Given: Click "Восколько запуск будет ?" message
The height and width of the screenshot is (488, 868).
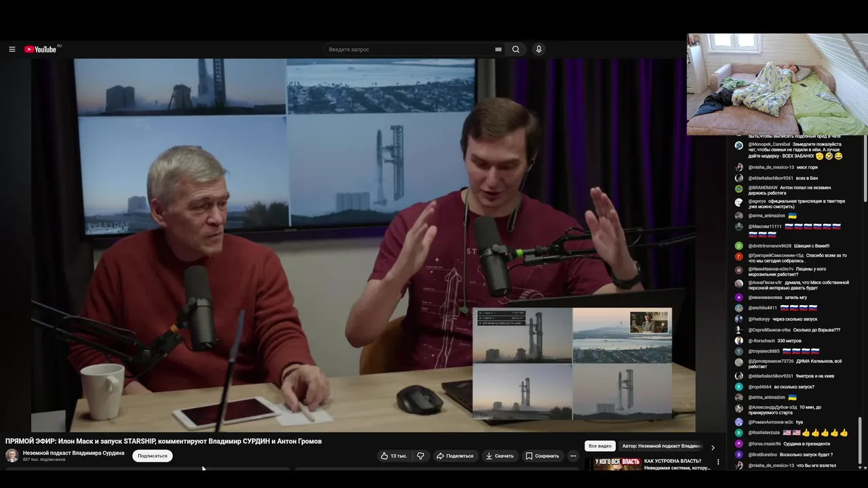Looking at the screenshot, I should point(806,455).
